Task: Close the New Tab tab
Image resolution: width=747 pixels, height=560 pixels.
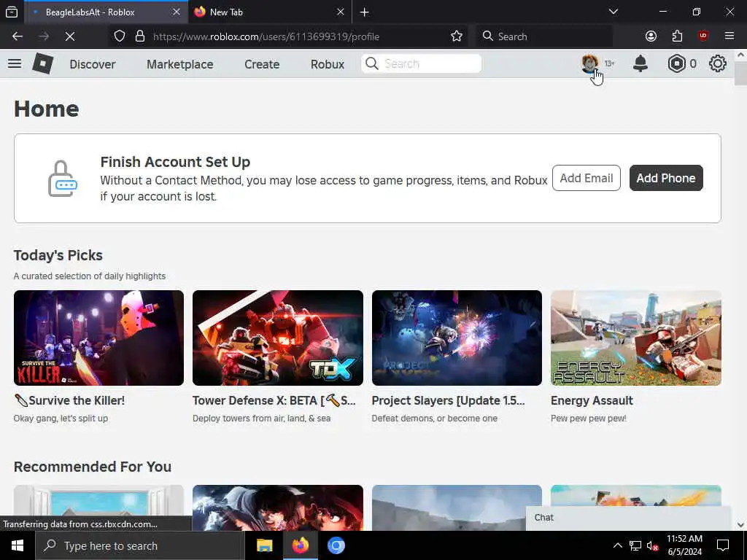Action: 340,12
